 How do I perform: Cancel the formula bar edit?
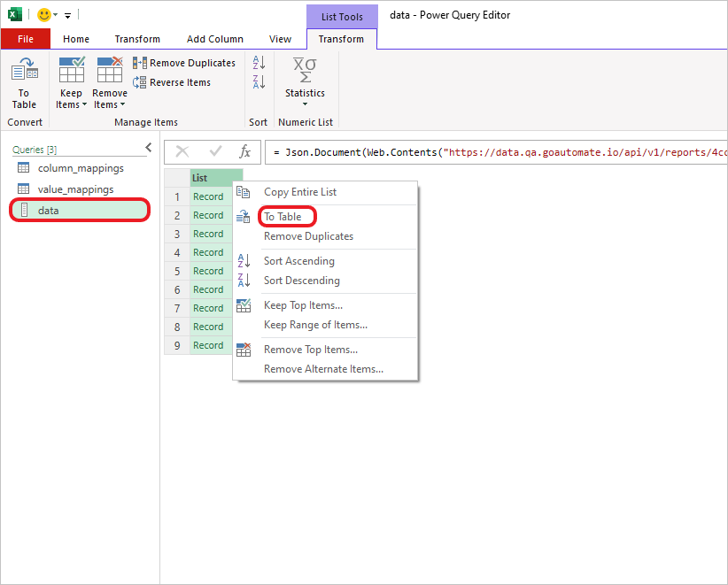182,151
